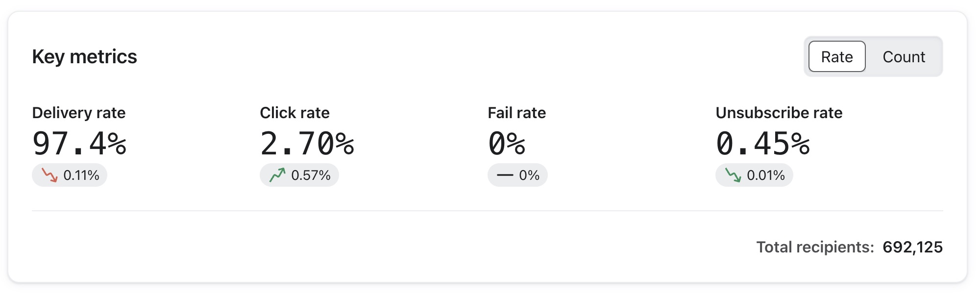
Task: Toggle between Rate and Count display
Action: coord(872,56)
